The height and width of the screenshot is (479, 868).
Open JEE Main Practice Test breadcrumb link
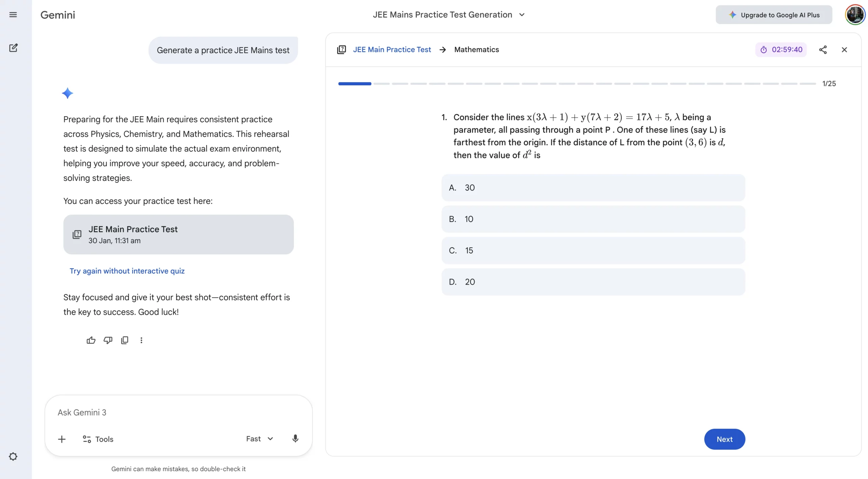tap(392, 49)
